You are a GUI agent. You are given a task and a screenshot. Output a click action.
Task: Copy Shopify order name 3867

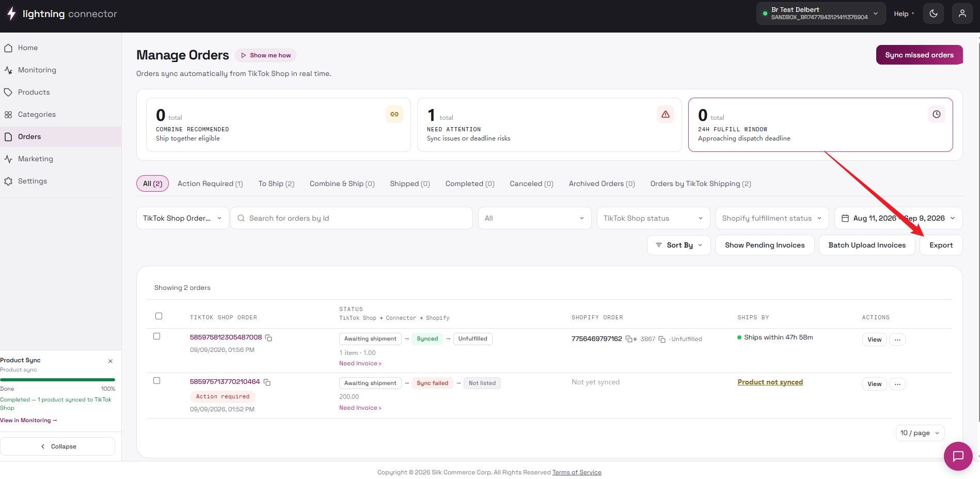[662, 339]
